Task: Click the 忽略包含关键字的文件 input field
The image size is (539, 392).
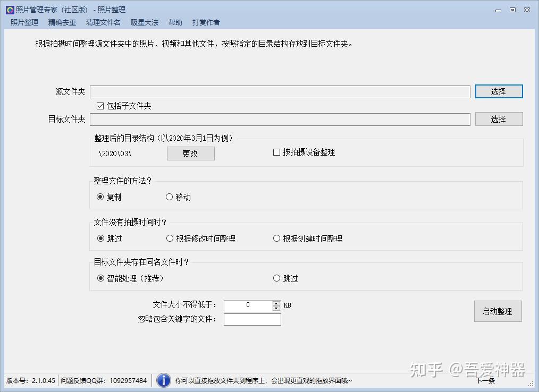Action: (252, 319)
